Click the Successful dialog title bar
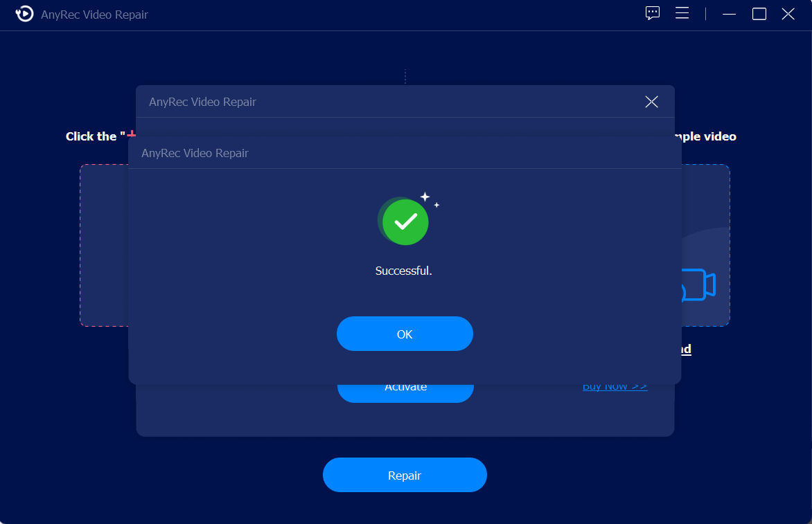This screenshot has height=524, width=812. (405, 153)
